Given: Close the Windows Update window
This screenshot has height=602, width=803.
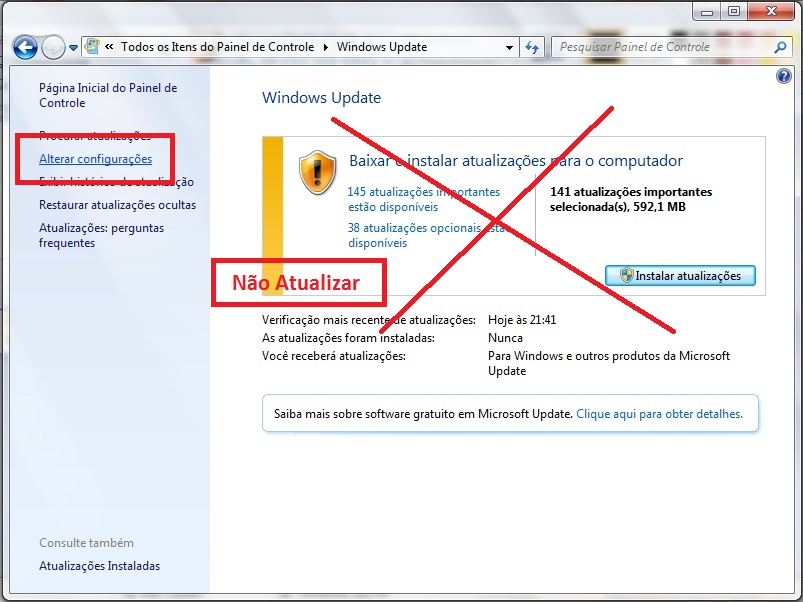Looking at the screenshot, I should tap(771, 11).
